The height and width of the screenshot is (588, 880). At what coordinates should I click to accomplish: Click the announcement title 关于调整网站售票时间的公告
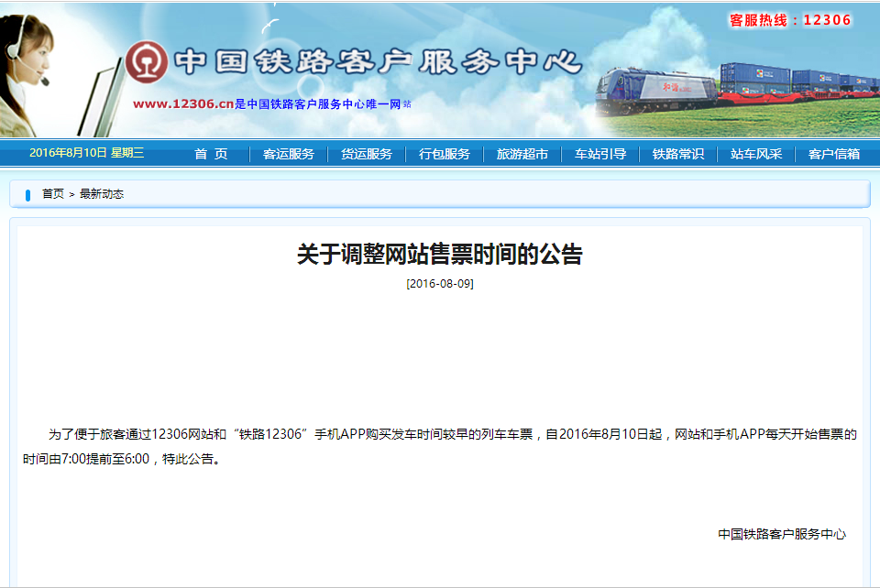440,254
